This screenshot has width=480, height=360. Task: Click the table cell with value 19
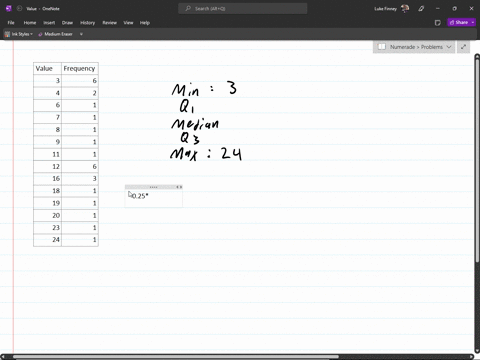(47, 203)
